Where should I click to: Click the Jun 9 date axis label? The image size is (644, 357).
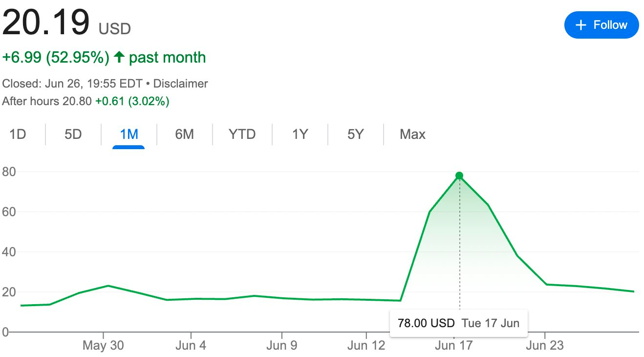pyautogui.click(x=282, y=346)
